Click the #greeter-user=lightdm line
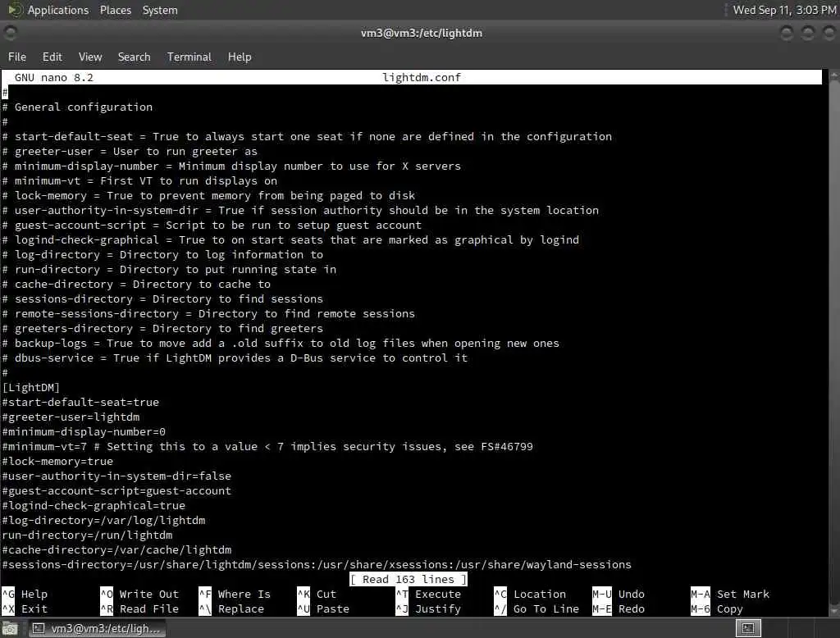This screenshot has width=840, height=638. [x=71, y=417]
